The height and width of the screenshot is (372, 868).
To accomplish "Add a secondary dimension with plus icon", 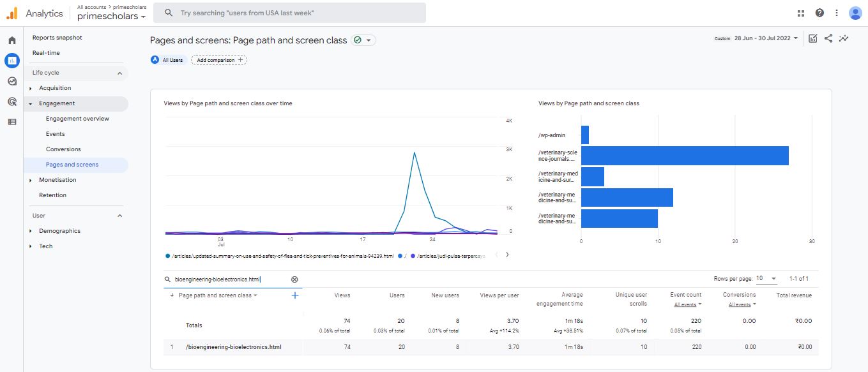I will 295,295.
